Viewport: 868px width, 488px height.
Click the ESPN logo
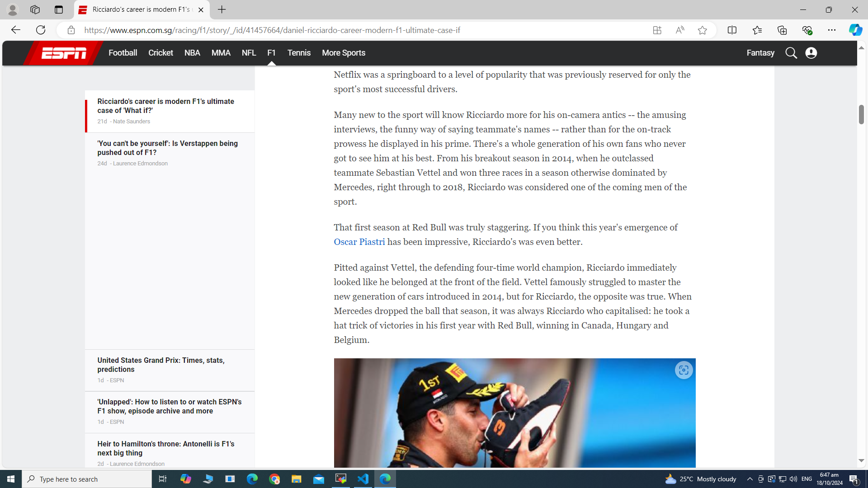[x=64, y=53]
